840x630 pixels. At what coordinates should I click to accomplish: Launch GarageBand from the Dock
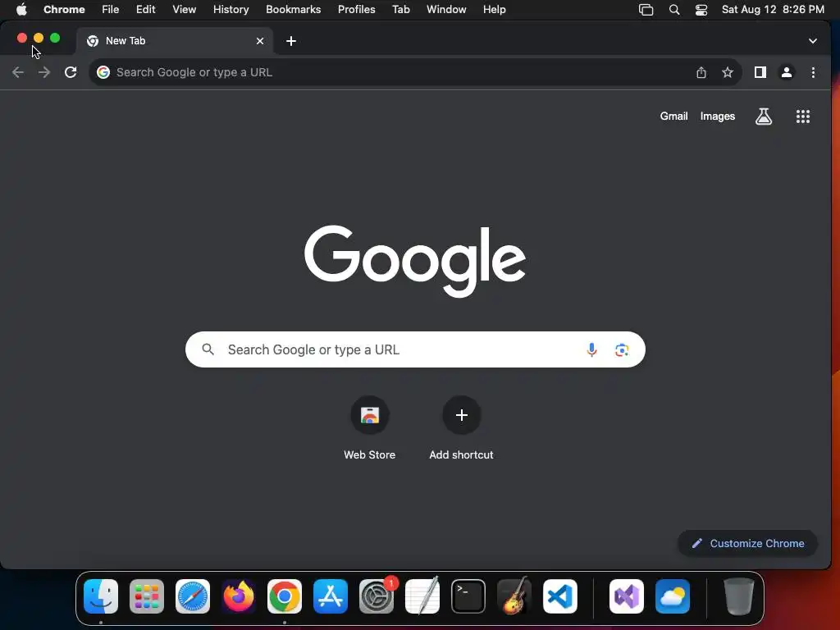coord(514,596)
